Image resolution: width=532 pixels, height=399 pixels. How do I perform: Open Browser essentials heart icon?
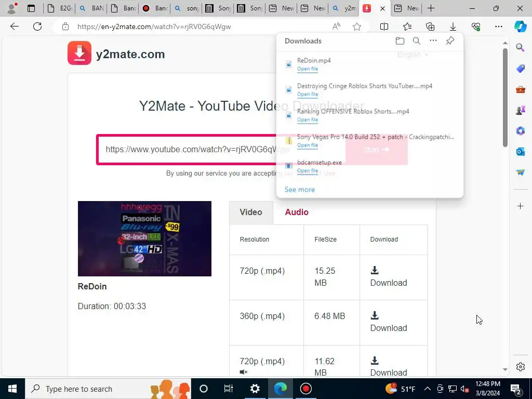click(x=476, y=26)
